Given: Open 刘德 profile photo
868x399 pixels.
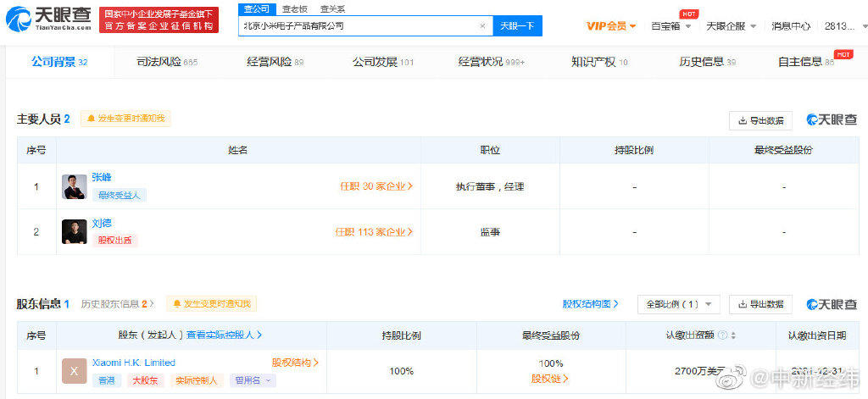Looking at the screenshot, I should [75, 232].
